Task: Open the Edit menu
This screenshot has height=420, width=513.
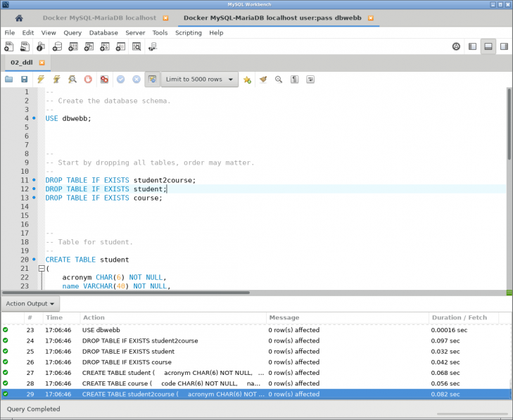Action: coord(28,32)
